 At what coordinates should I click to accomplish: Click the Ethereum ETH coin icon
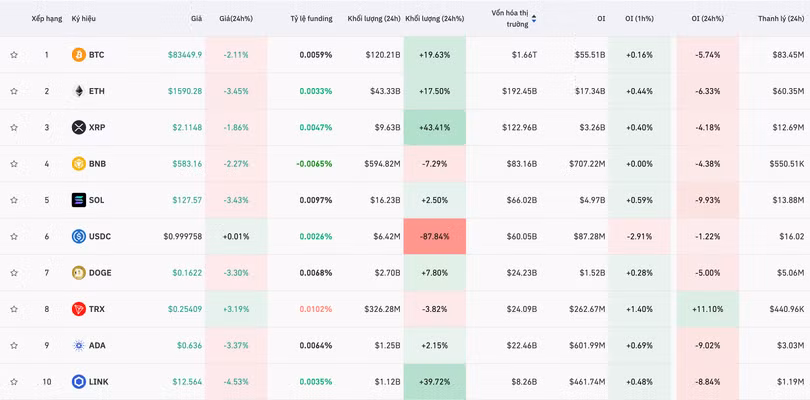point(79,91)
